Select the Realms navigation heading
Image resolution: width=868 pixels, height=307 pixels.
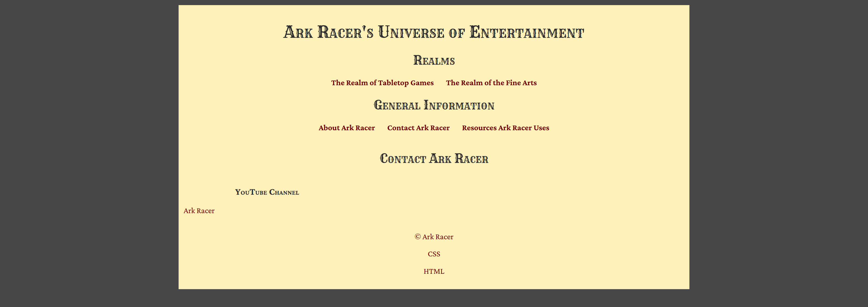434,60
